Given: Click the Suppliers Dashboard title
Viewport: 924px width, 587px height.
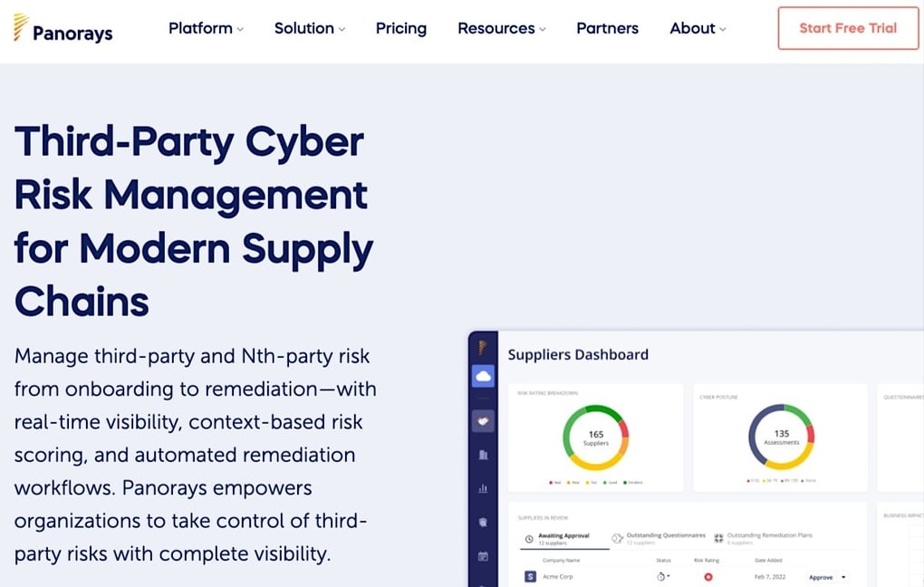Looking at the screenshot, I should click(578, 354).
